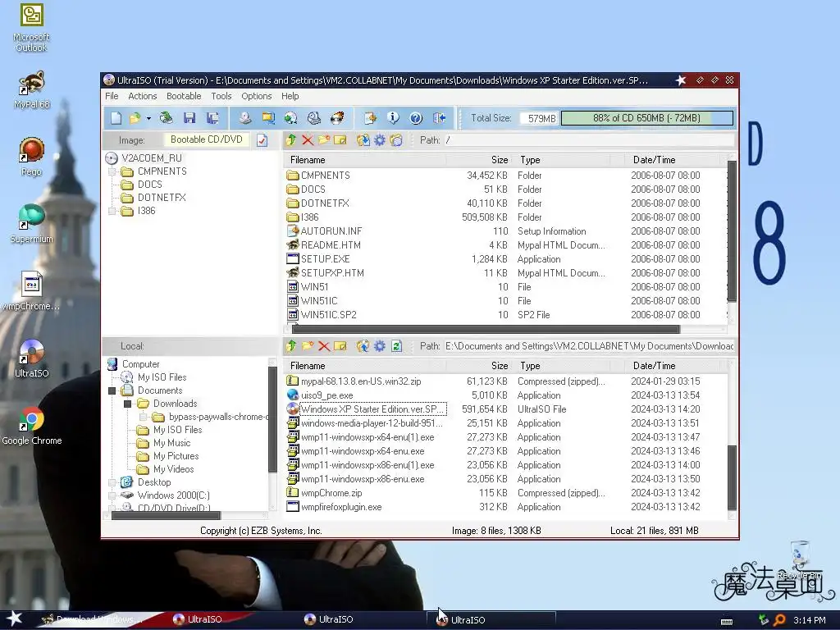Click the red Delete X in local pane toolbar

pos(323,346)
